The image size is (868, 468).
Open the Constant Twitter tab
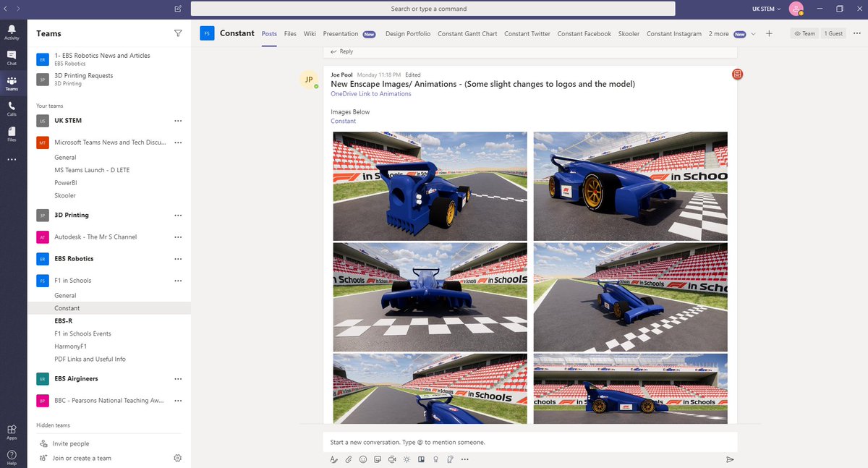click(527, 33)
